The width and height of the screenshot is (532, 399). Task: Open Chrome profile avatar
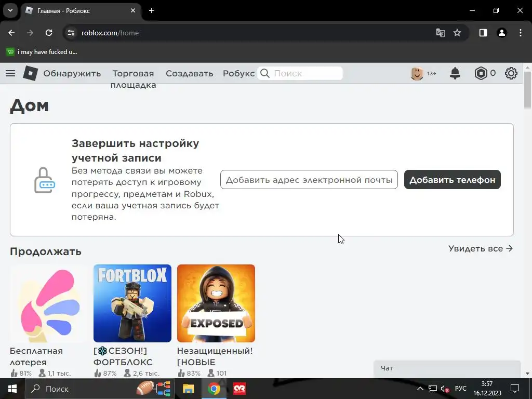[502, 33]
